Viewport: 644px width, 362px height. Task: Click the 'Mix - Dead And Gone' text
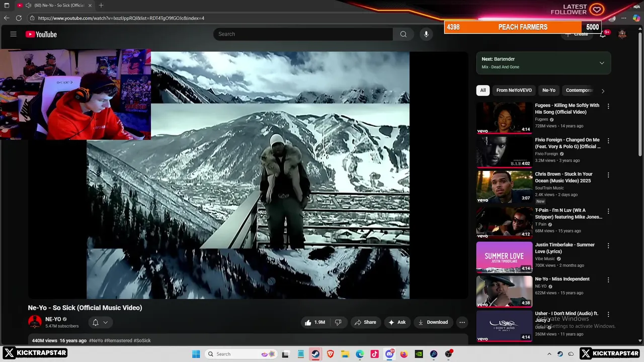click(x=501, y=67)
